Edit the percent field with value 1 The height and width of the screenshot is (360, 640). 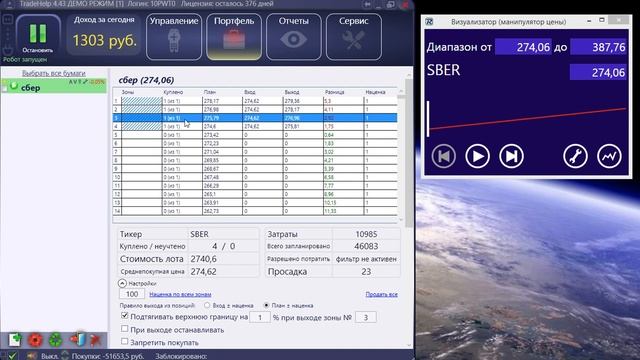(260, 317)
